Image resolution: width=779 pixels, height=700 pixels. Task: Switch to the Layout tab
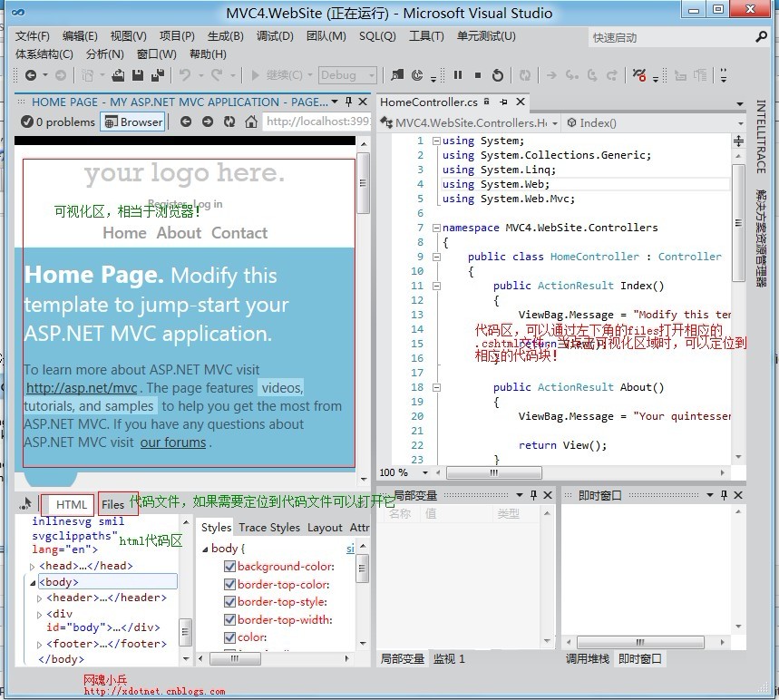coord(325,528)
